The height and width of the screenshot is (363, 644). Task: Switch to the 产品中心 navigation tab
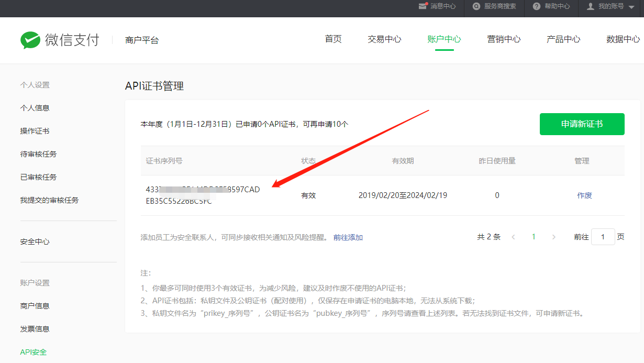tap(563, 39)
